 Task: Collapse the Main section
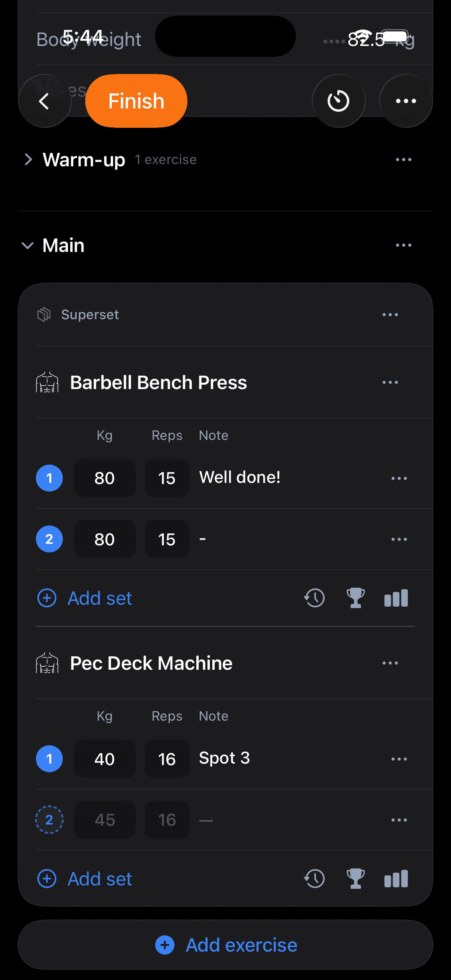point(27,246)
